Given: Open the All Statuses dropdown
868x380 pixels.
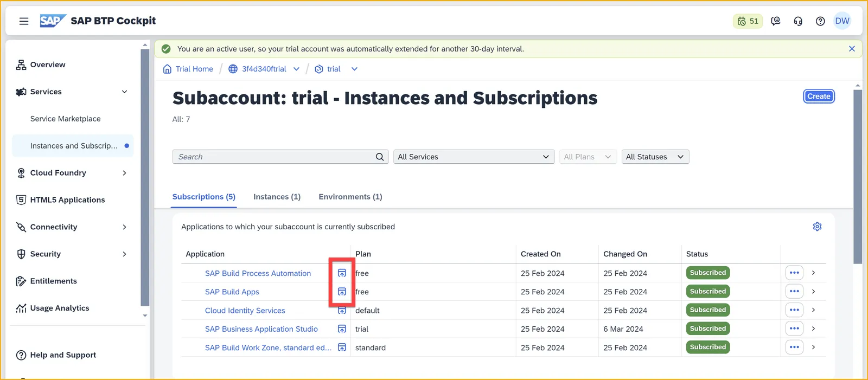Looking at the screenshot, I should pyautogui.click(x=655, y=157).
